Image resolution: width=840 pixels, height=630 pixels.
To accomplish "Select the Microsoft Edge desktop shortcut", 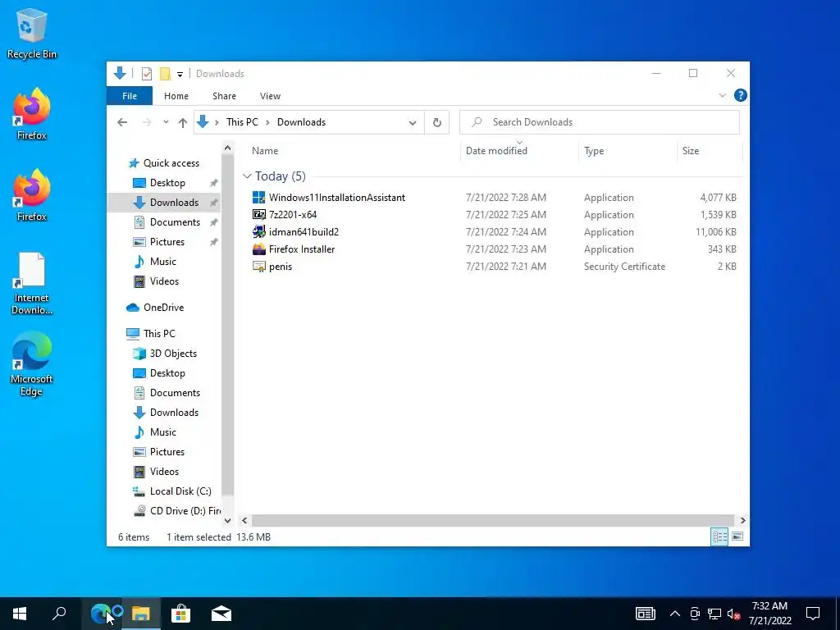I will click(x=32, y=364).
